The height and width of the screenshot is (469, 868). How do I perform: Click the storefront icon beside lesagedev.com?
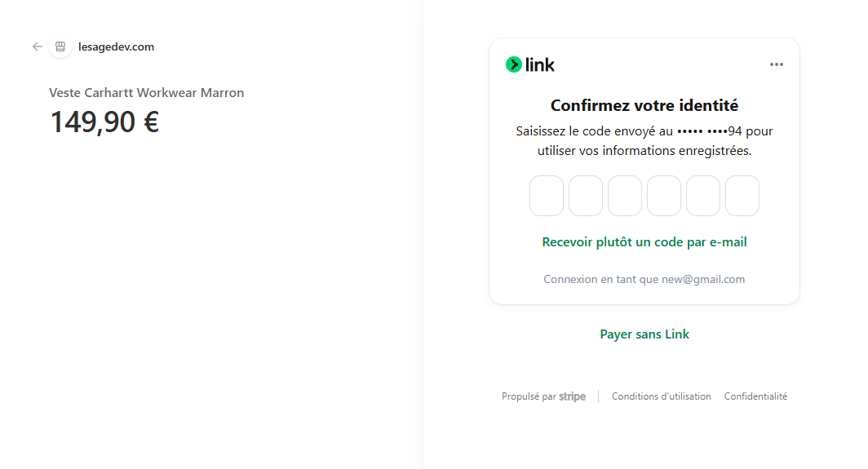tap(60, 46)
